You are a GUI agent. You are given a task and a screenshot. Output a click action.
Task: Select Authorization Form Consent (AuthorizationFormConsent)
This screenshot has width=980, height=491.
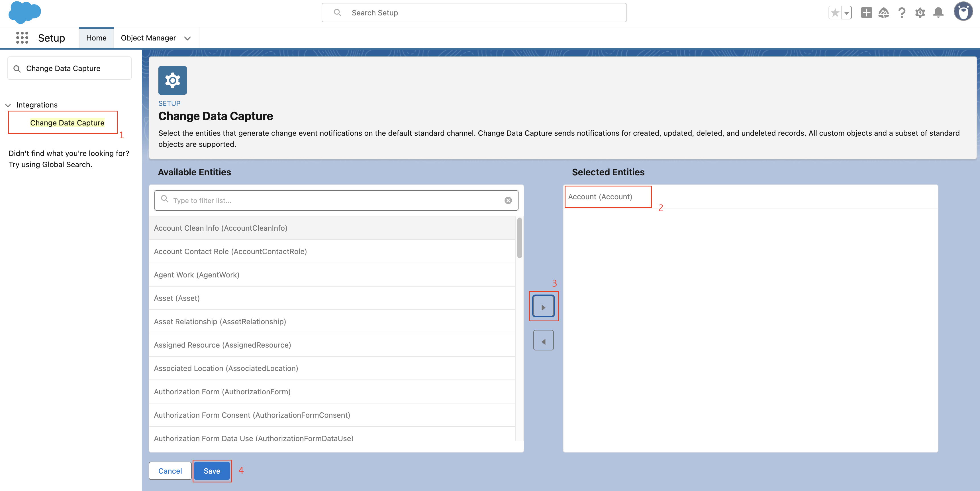pos(332,415)
